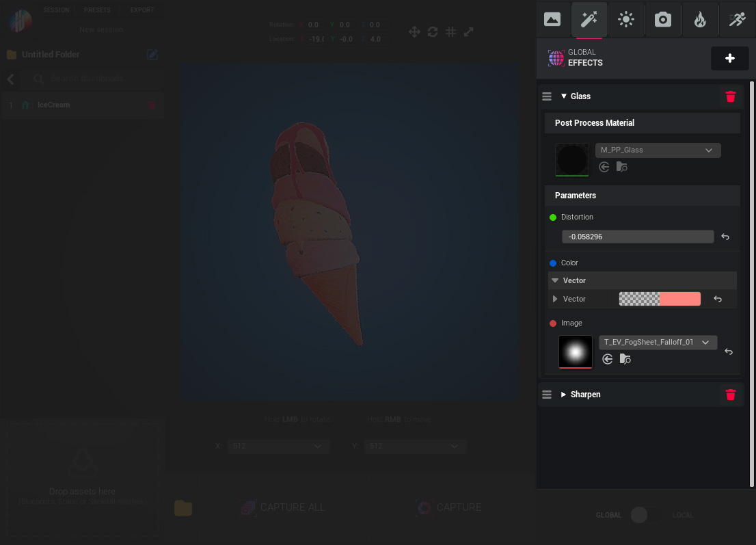The image size is (756, 545).
Task: Click the Capture button
Action: click(449, 508)
